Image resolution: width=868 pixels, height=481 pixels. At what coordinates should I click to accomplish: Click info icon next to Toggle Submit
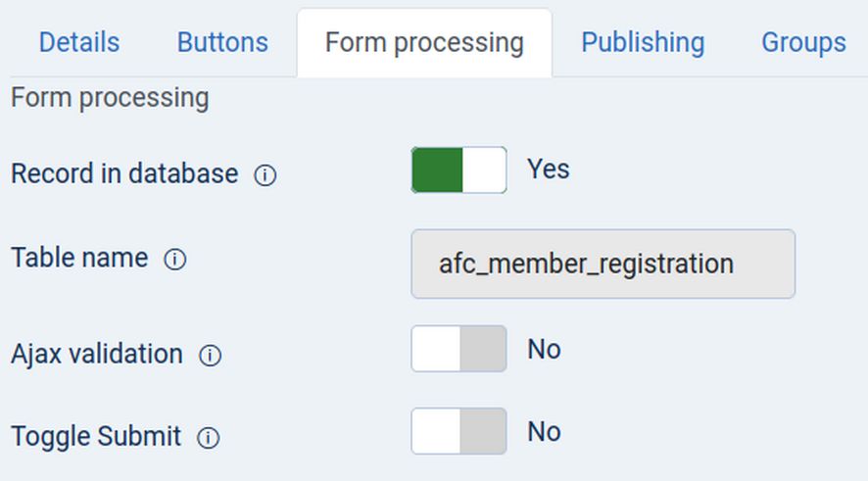click(208, 437)
